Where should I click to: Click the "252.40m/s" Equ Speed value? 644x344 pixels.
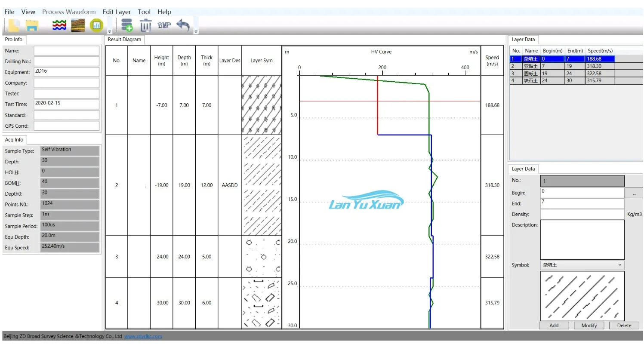[x=70, y=247]
